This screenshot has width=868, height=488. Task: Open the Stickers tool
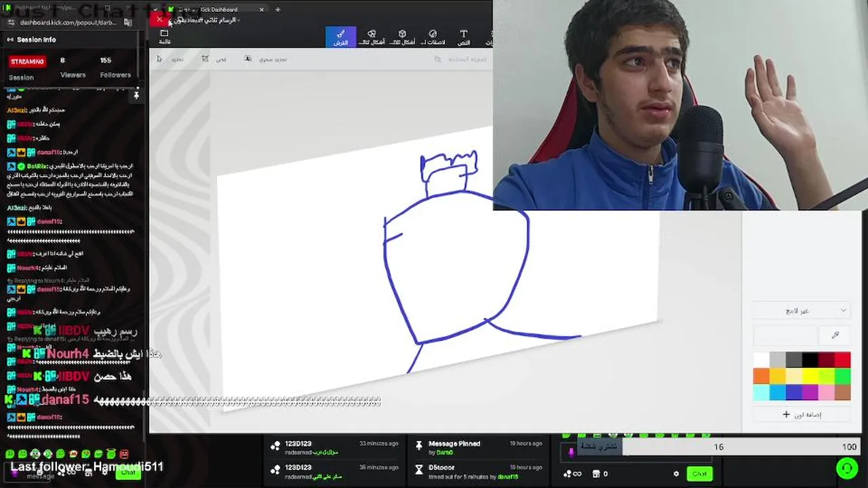[x=433, y=37]
